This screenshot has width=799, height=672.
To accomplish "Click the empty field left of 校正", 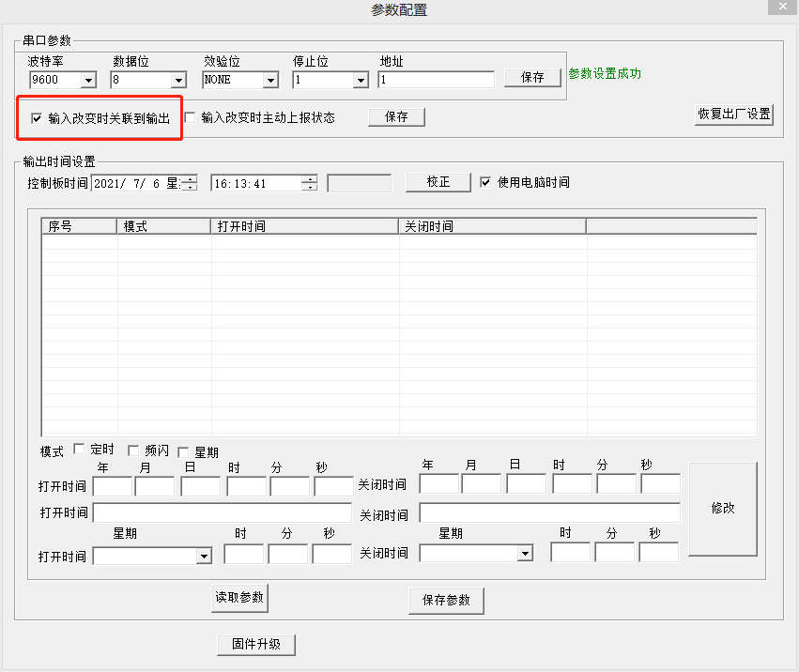I will tap(360, 183).
